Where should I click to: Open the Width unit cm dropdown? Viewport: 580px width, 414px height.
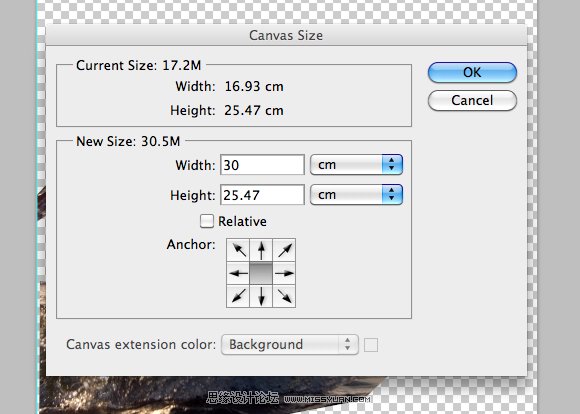pos(356,165)
